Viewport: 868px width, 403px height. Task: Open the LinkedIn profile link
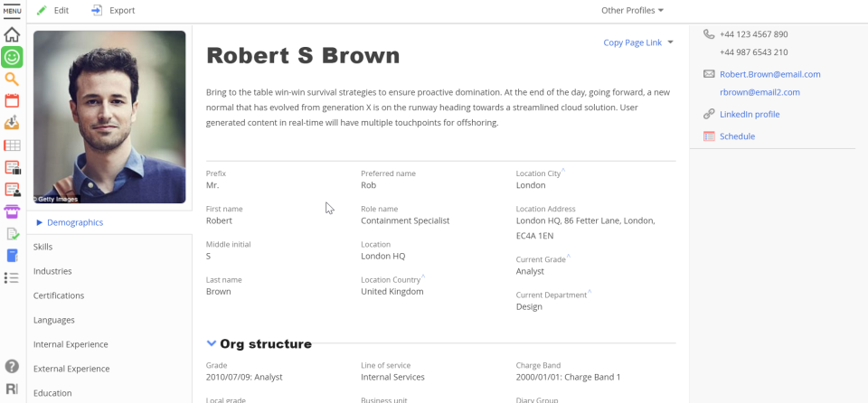click(x=750, y=115)
